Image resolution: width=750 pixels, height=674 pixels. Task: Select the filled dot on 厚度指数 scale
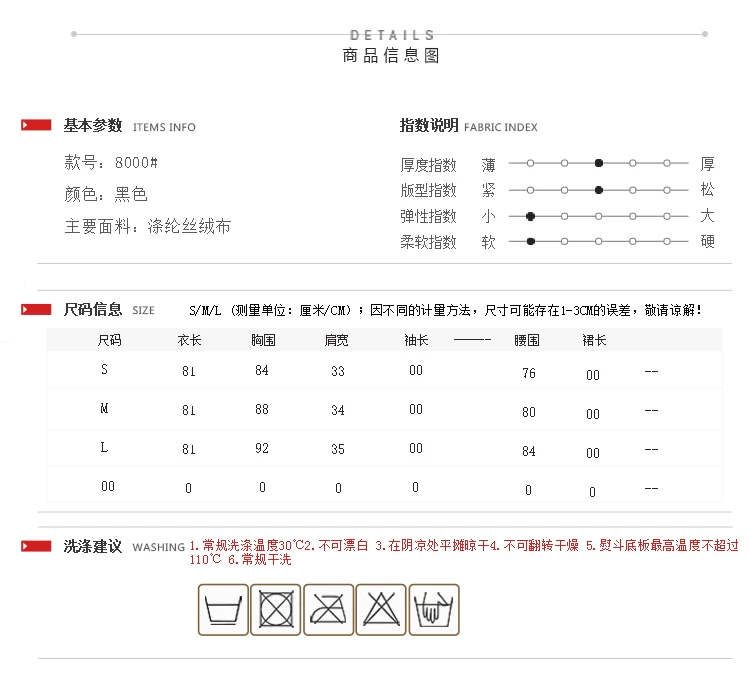pos(598,163)
